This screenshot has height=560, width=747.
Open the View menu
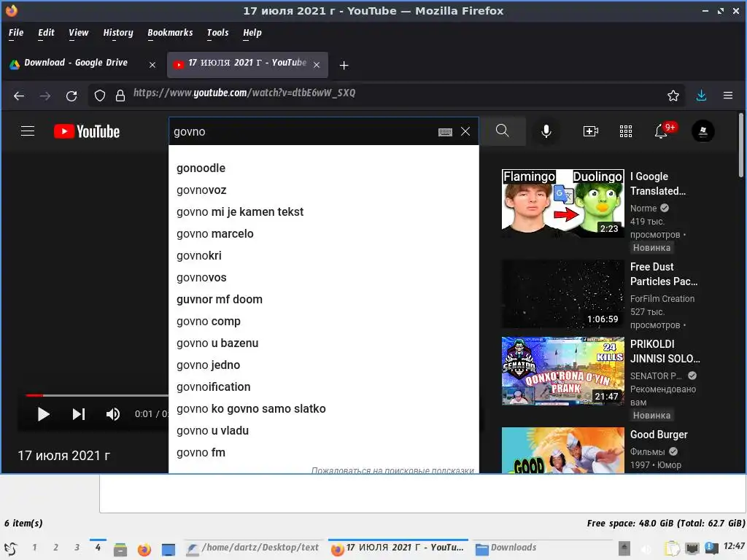78,33
